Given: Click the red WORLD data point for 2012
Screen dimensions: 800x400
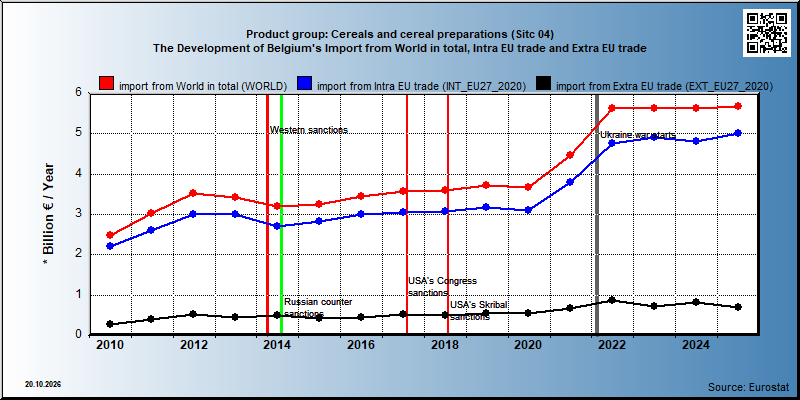Looking at the screenshot, I should [193, 193].
